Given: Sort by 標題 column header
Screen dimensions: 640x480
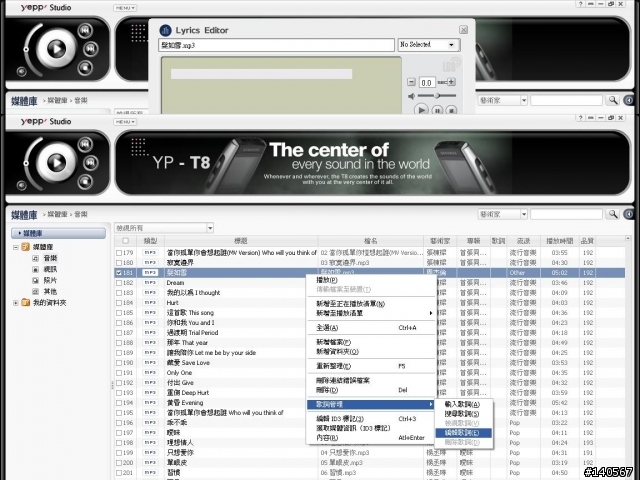Looking at the screenshot, I should pyautogui.click(x=241, y=241).
